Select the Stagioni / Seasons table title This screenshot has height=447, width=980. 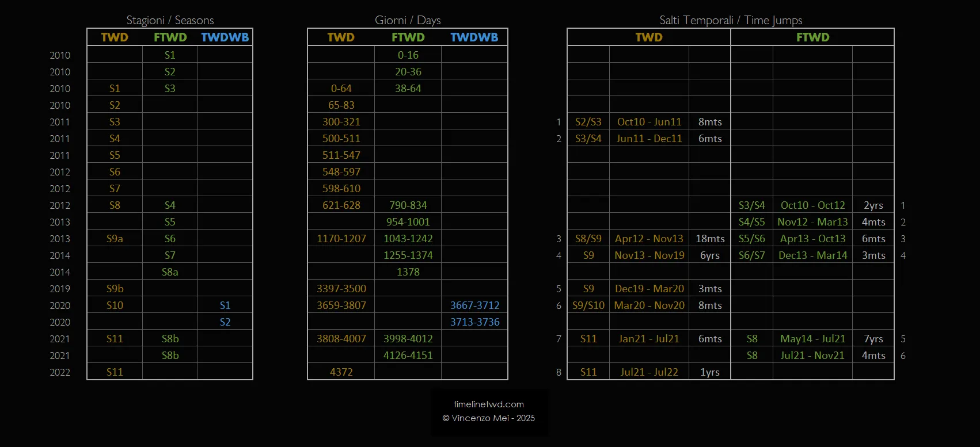coord(170,21)
